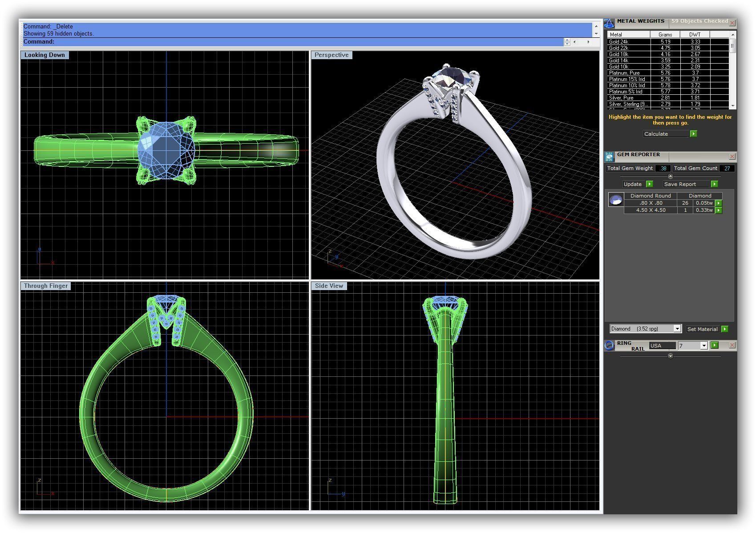Image resolution: width=756 pixels, height=533 pixels.
Task: Close the Ring Rail panel
Action: pyautogui.click(x=732, y=345)
